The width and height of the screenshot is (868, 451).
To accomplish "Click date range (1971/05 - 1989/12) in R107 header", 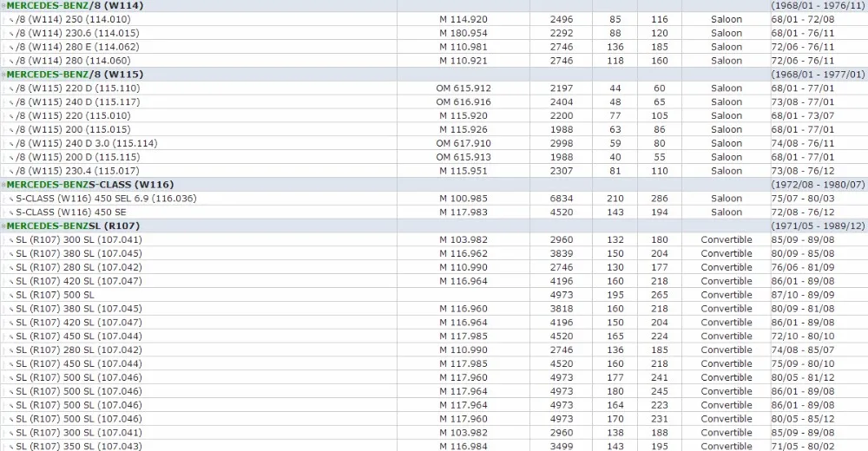I will point(818,225).
